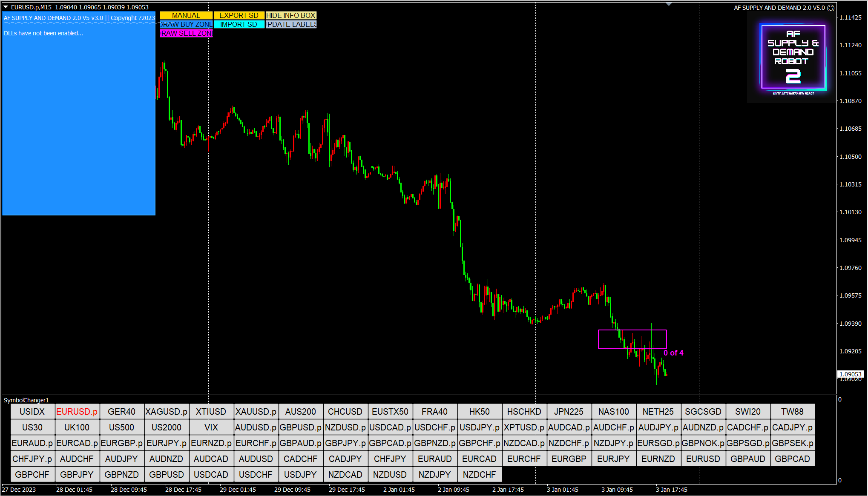
Task: Toggle the HIDE INFO BOX button
Action: click(x=291, y=15)
